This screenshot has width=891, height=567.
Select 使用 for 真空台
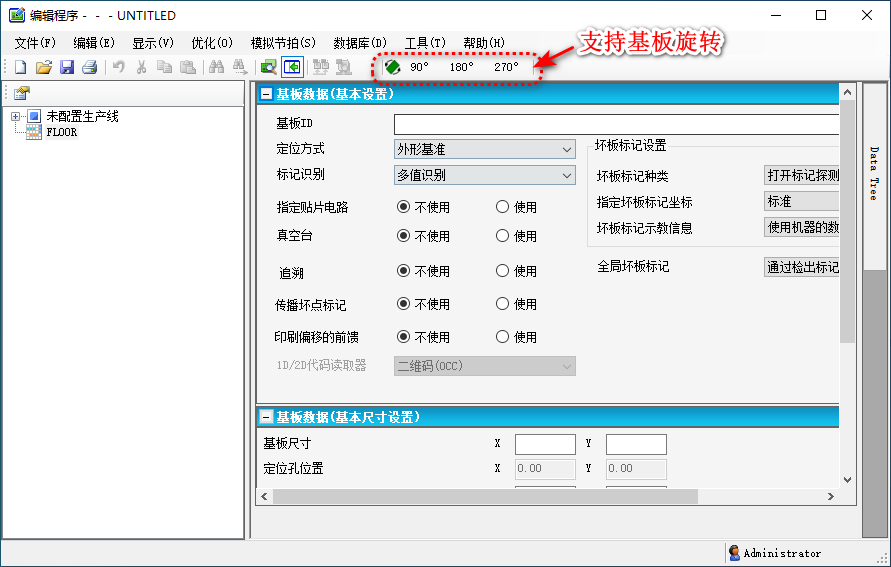503,236
